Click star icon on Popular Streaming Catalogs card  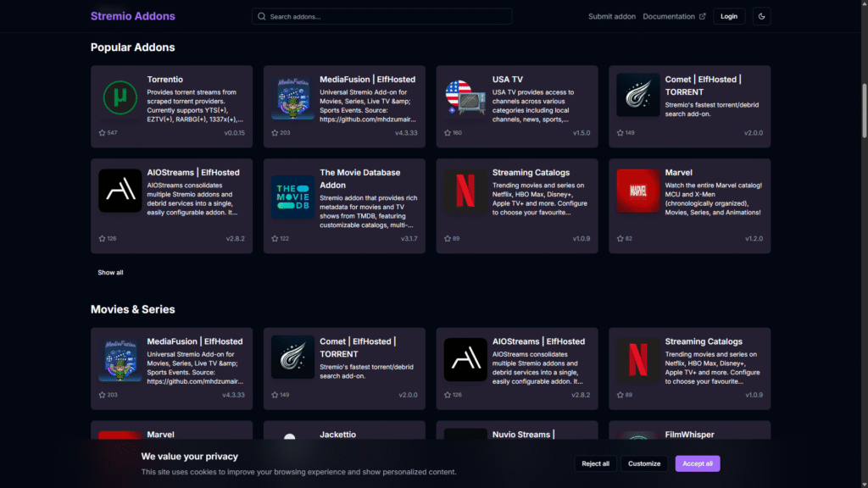[x=448, y=238]
